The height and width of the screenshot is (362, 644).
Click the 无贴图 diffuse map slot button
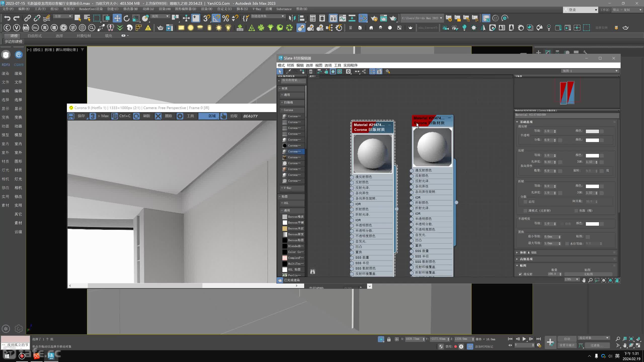(x=588, y=274)
